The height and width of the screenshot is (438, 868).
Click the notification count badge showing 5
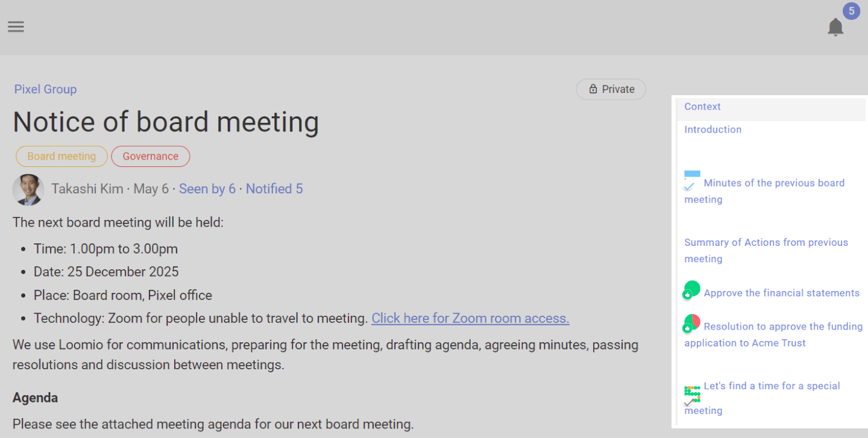(x=851, y=11)
